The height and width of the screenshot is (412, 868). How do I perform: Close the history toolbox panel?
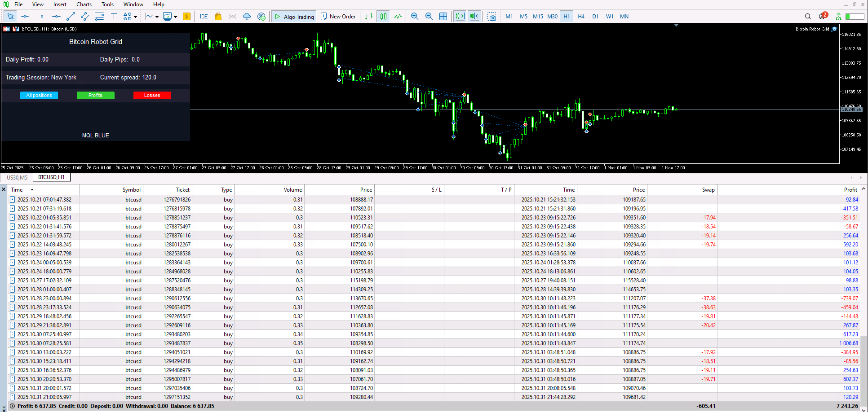point(4,189)
